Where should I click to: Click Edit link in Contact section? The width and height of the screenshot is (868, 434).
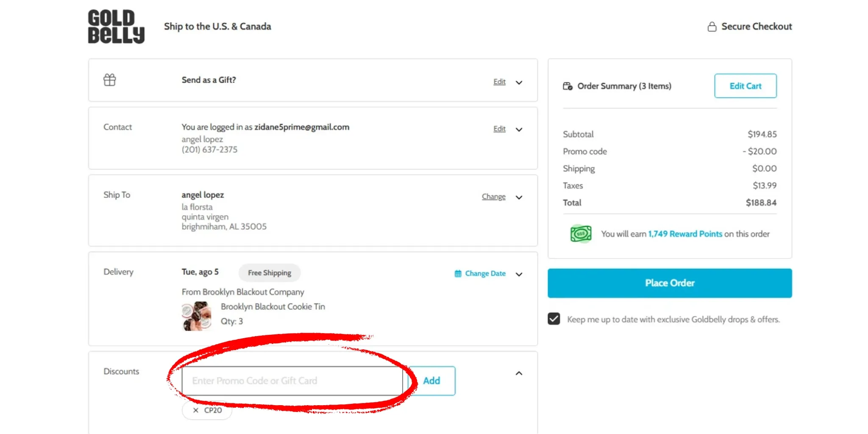pyautogui.click(x=499, y=129)
